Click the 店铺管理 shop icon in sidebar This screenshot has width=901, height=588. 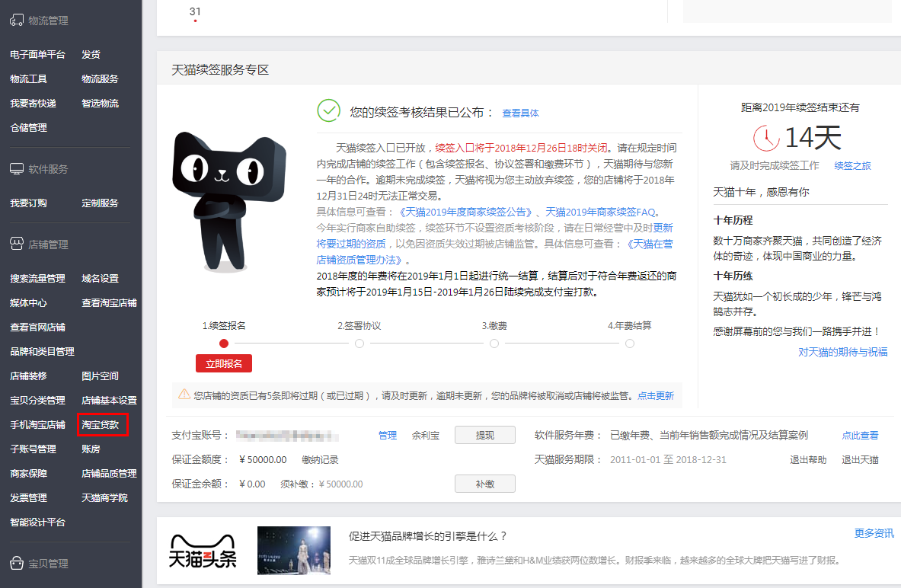[17, 244]
